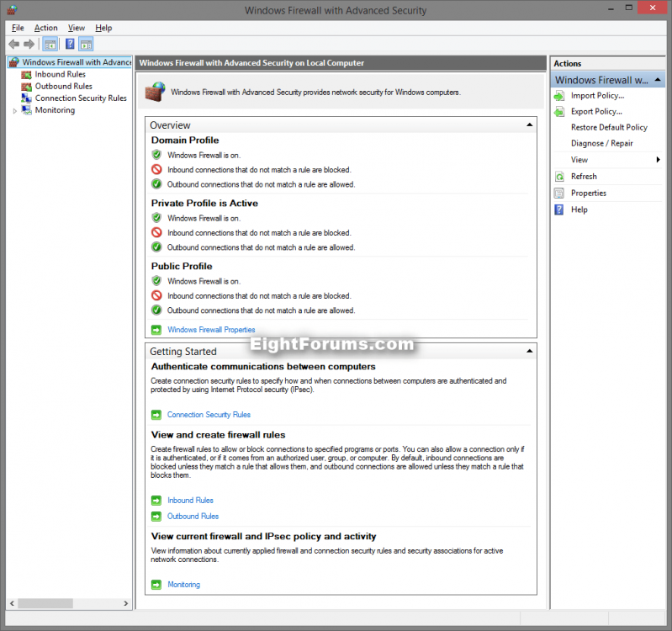Click the Help icon in Actions pane
Screen dimensions: 672x631
click(x=559, y=209)
